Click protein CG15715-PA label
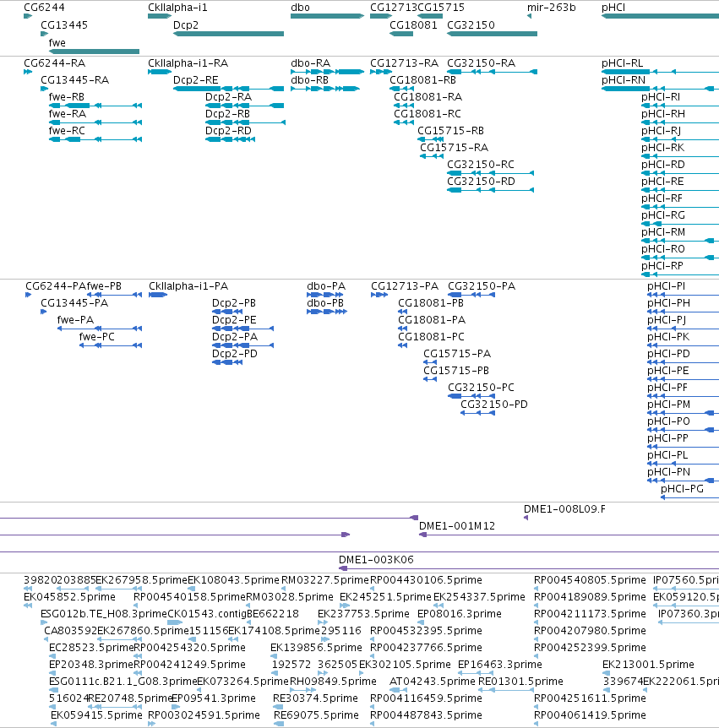Viewport: 719px width, 728px height. [457, 354]
